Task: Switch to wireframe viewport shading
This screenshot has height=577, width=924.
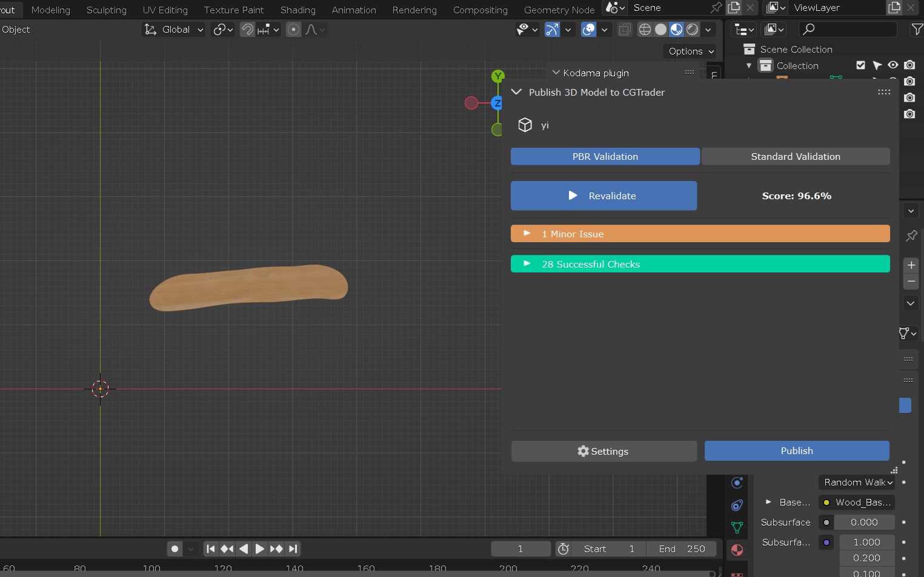Action: click(645, 30)
